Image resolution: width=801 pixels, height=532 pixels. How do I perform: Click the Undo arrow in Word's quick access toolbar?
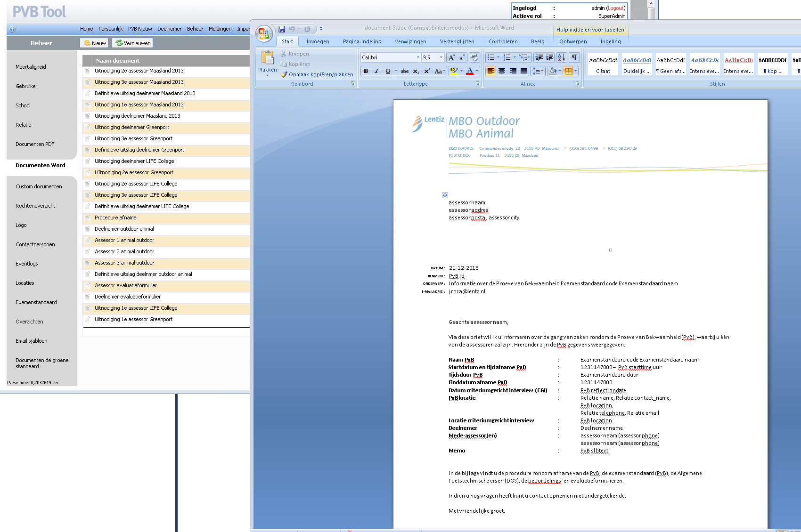pyautogui.click(x=292, y=29)
